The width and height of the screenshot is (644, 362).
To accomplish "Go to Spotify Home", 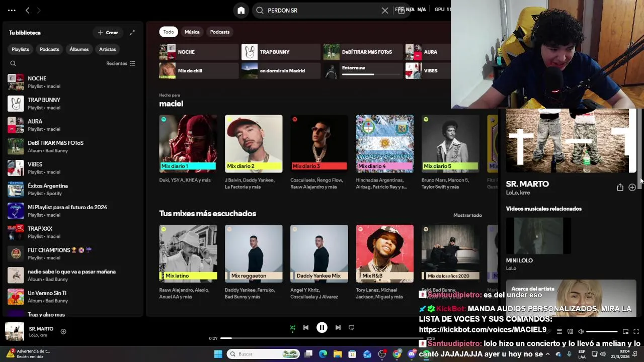I will 241,10.
